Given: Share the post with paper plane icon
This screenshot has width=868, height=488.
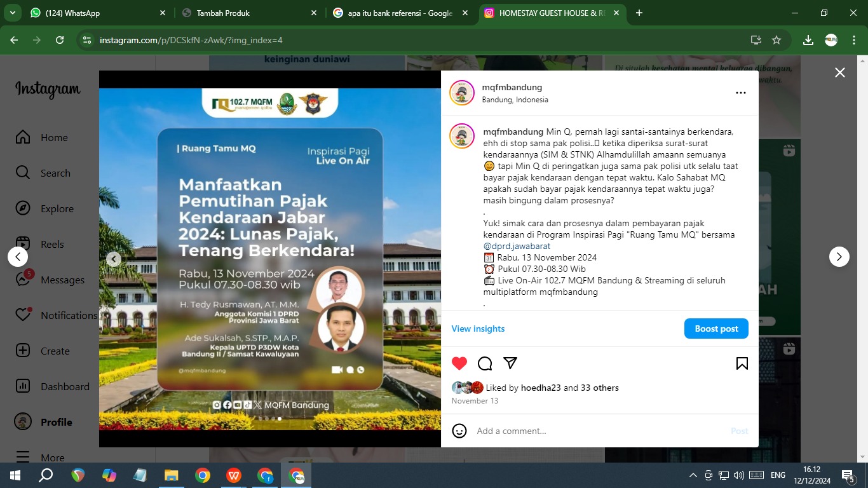Looking at the screenshot, I should (510, 363).
